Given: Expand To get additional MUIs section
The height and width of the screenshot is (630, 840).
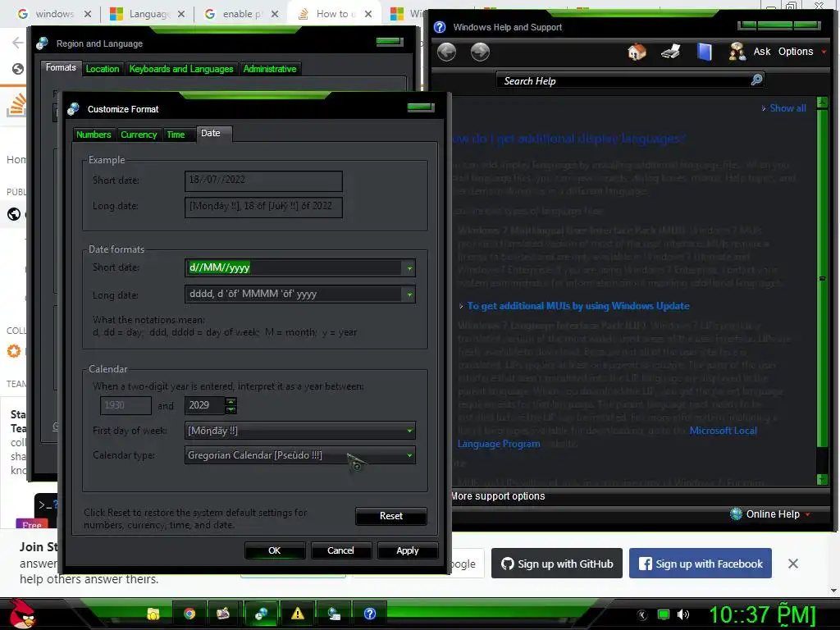Looking at the screenshot, I should (578, 306).
